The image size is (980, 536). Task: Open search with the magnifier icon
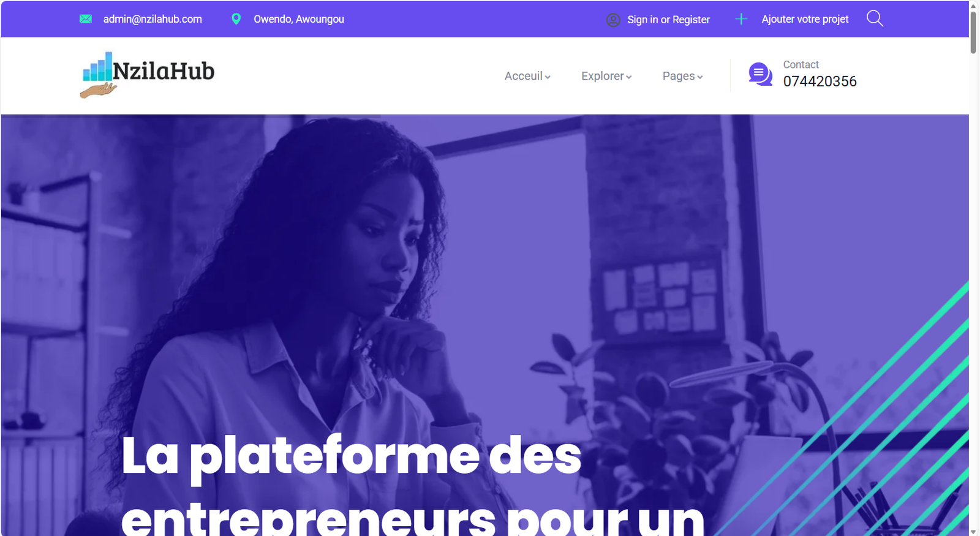coord(875,19)
